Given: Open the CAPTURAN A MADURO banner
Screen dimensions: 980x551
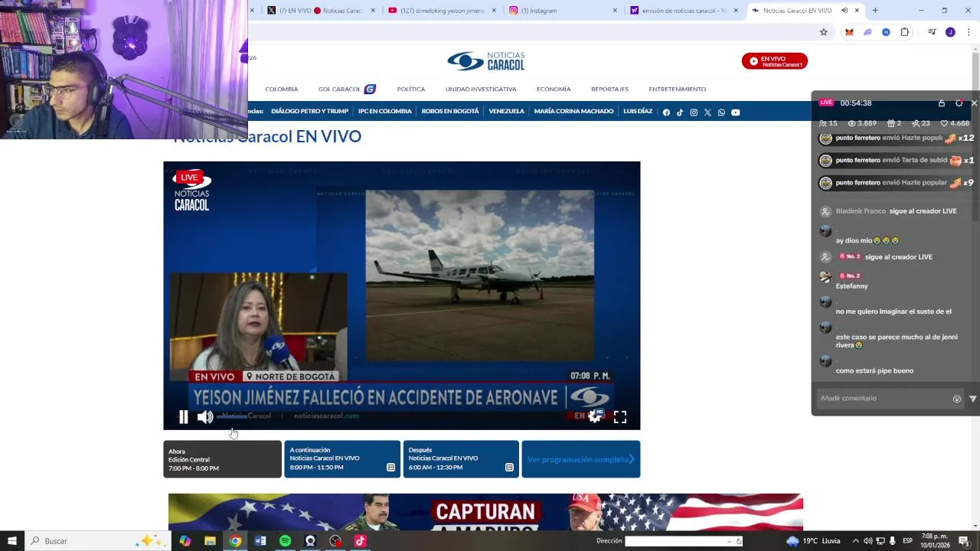Looking at the screenshot, I should (485, 512).
